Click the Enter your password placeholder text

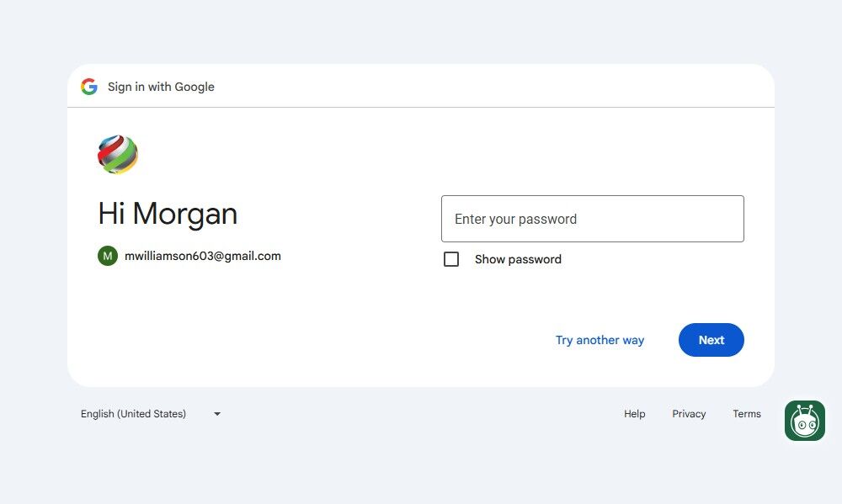tap(515, 219)
